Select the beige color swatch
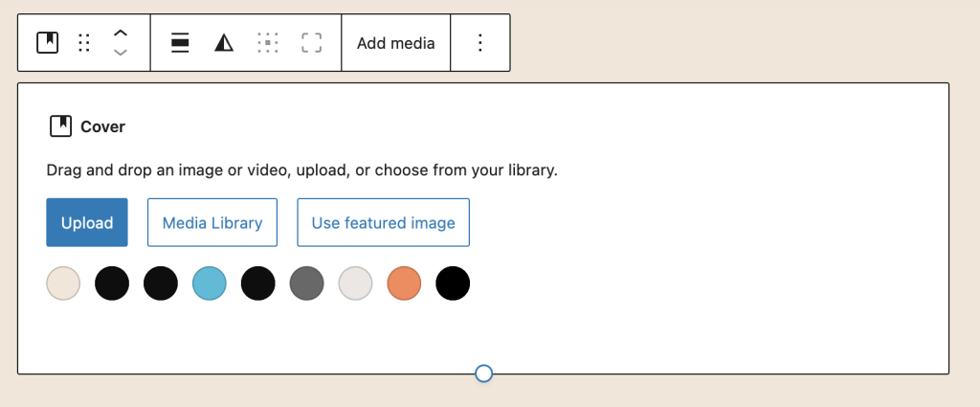This screenshot has width=980, height=407. coord(63,283)
